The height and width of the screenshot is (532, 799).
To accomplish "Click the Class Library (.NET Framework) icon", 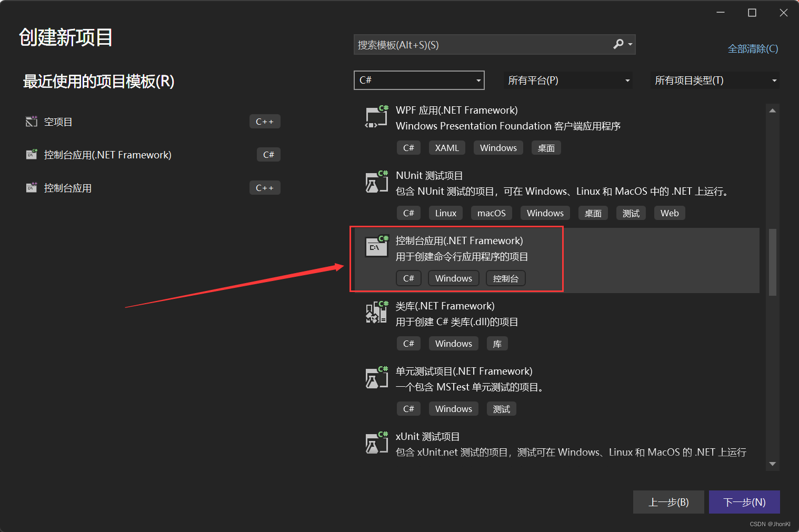I will pyautogui.click(x=377, y=312).
